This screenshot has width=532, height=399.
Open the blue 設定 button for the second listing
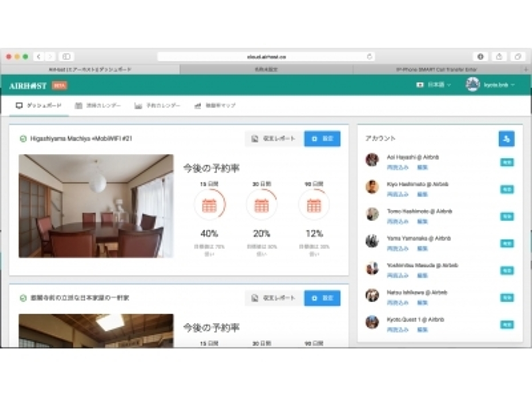pos(322,298)
